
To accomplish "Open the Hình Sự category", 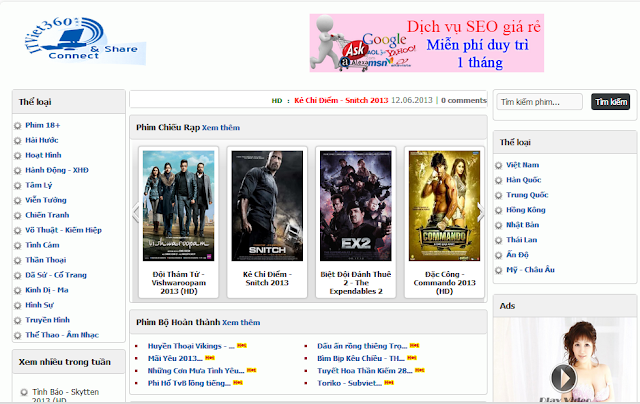I will [39, 305].
